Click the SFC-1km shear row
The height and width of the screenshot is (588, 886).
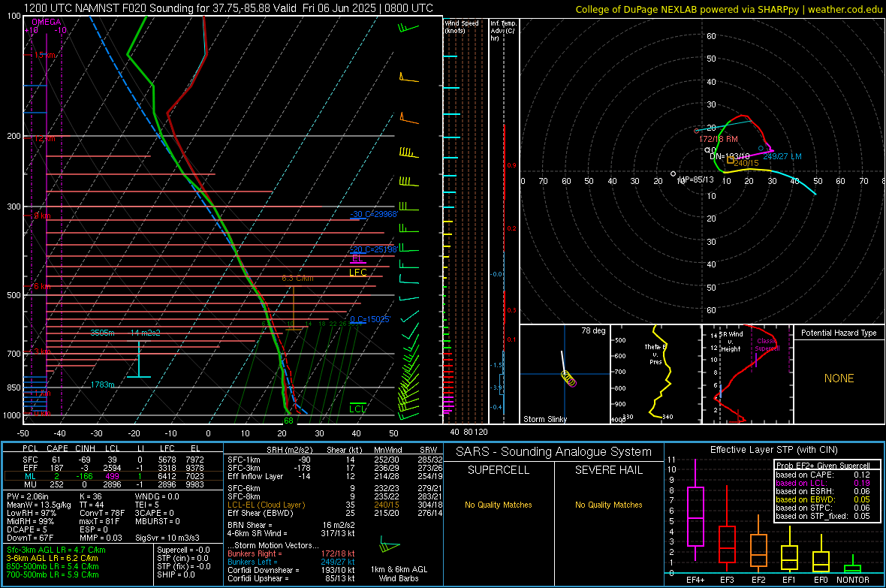(333, 460)
